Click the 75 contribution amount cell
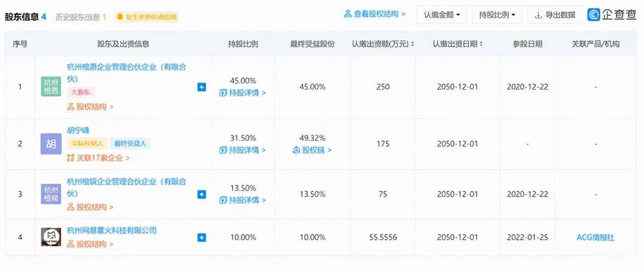The height and width of the screenshot is (271, 644). coord(383,194)
